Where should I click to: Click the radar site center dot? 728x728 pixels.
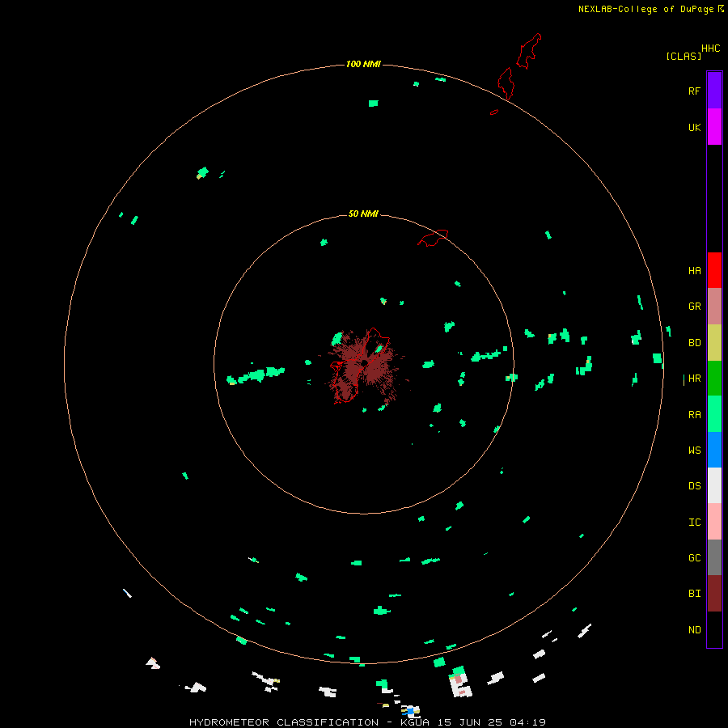[x=365, y=362]
